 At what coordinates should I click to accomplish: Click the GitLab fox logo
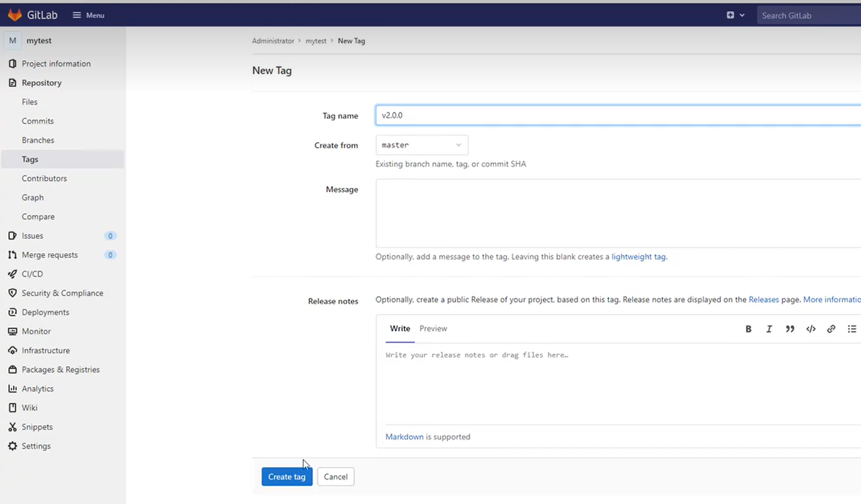click(14, 15)
